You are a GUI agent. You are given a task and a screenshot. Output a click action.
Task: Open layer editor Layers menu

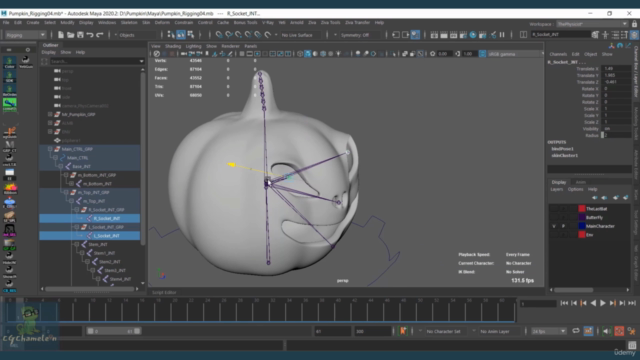coord(556,189)
